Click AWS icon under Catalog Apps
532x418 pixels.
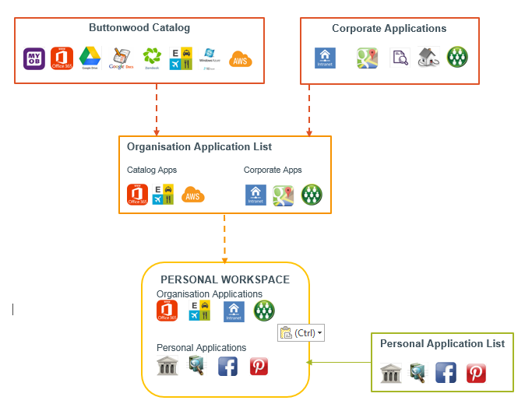point(192,195)
